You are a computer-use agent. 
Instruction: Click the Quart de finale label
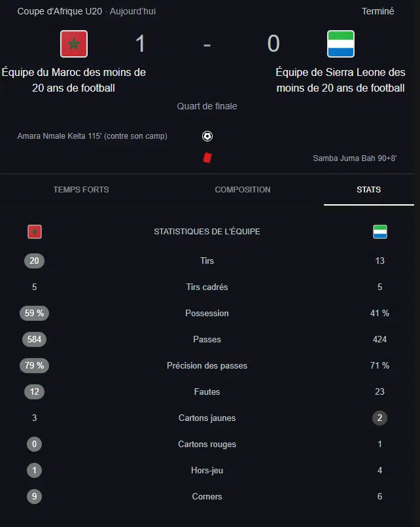[207, 105]
